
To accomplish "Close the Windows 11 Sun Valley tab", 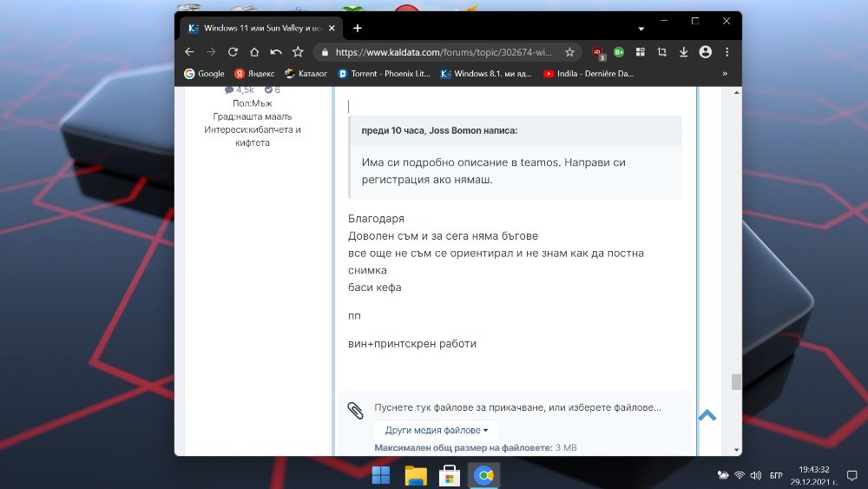I will point(332,29).
